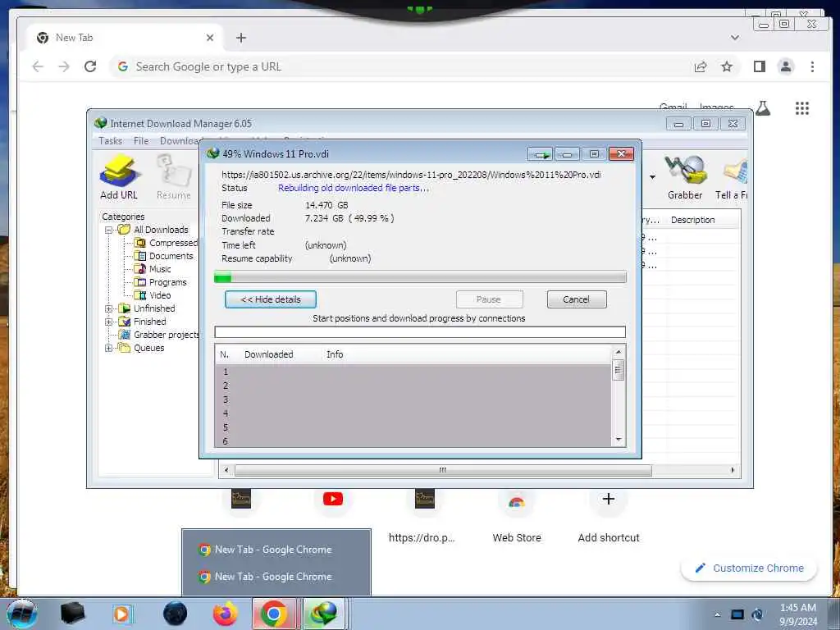Select connection row 1

pos(413,372)
